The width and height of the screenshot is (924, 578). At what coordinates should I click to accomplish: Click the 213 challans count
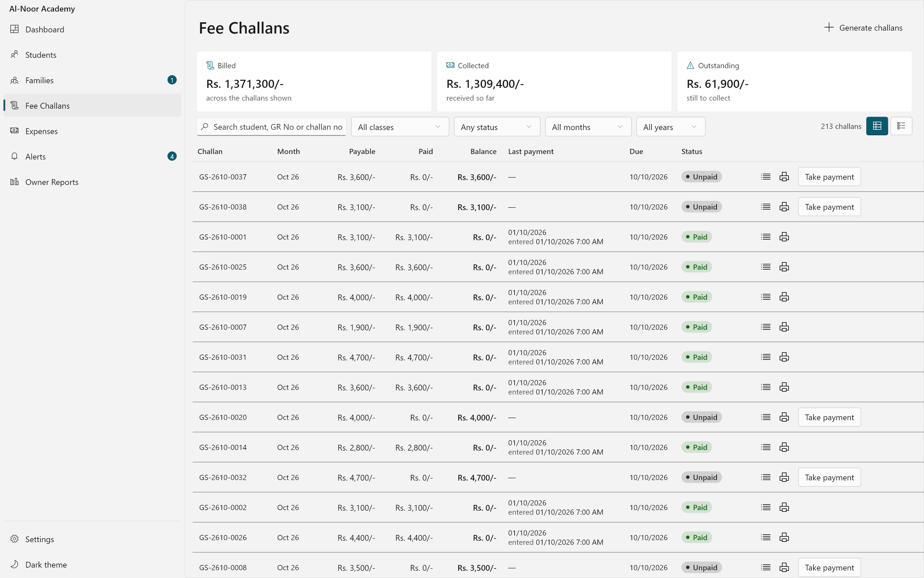(841, 126)
